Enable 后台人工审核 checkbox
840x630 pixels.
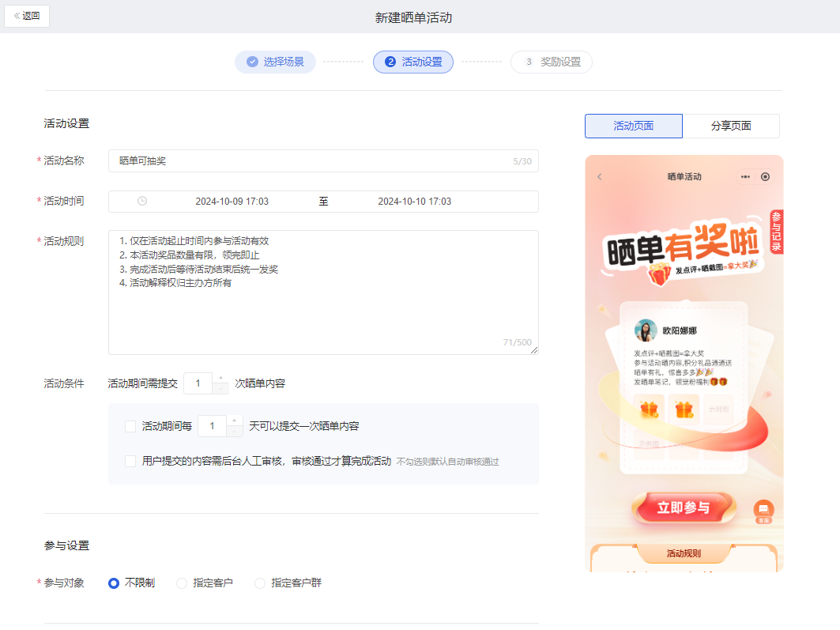(130, 462)
